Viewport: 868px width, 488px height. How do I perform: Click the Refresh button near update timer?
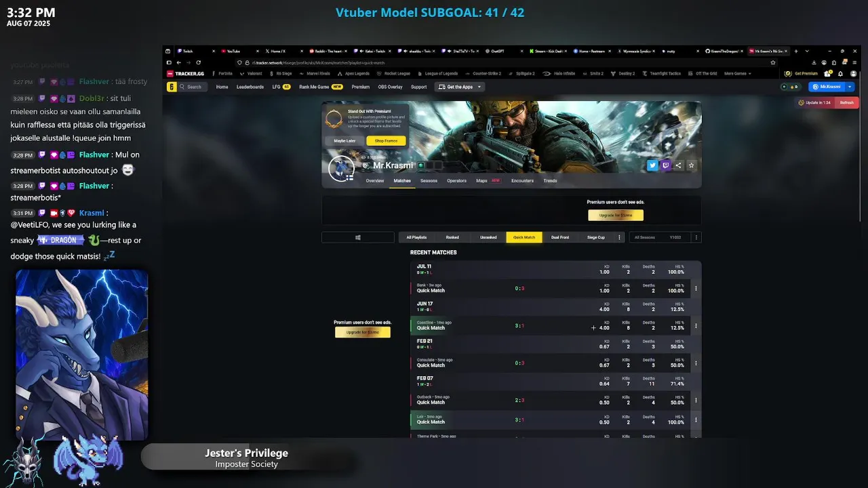tap(847, 102)
